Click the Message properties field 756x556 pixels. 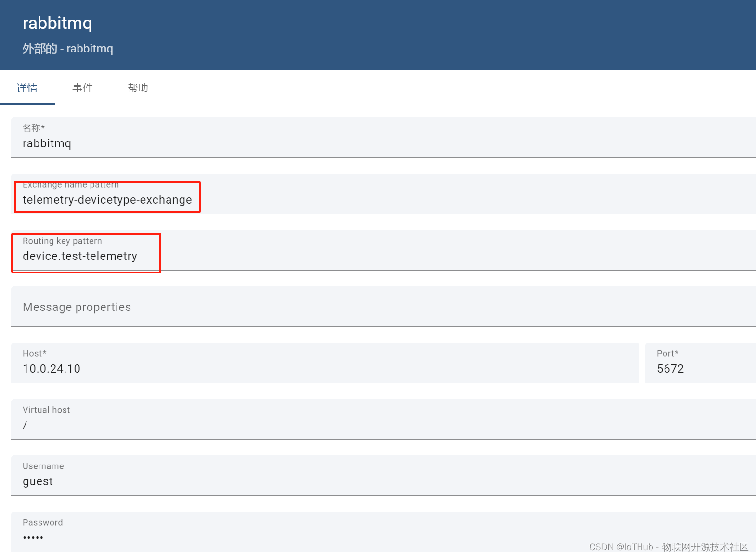coord(383,307)
